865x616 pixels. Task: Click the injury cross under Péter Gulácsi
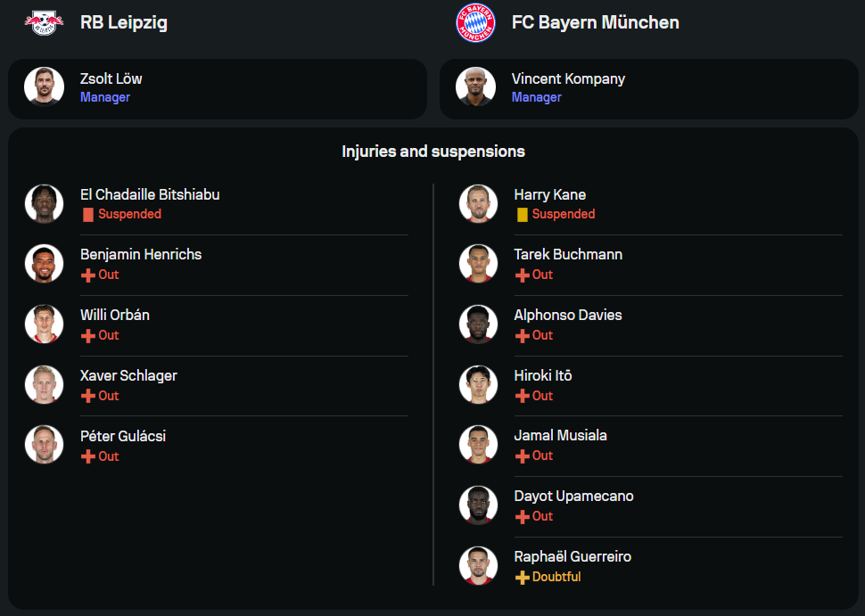click(x=88, y=456)
